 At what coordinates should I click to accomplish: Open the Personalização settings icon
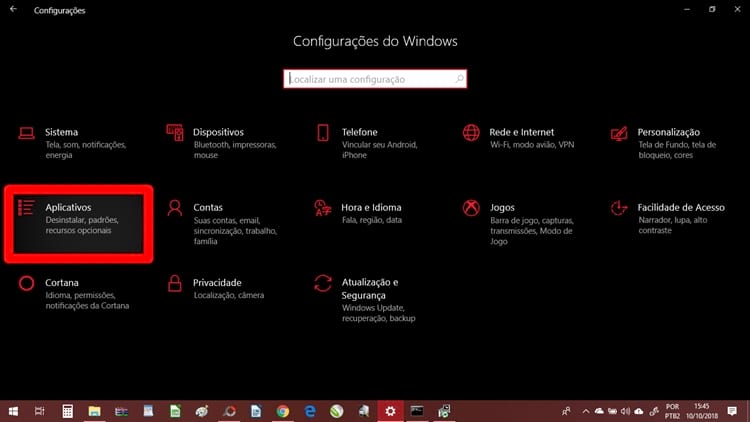click(x=619, y=133)
